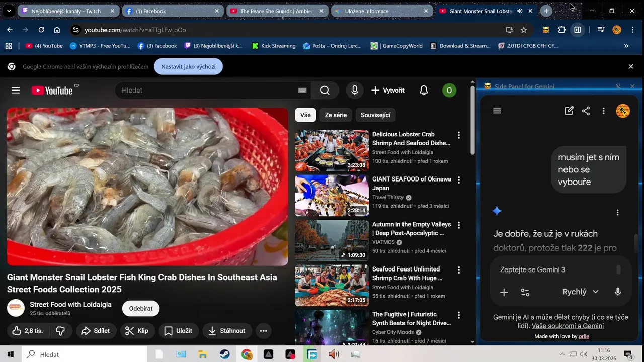644x362 pixels.
Task: Select the Související filter chip
Action: pyautogui.click(x=376, y=115)
